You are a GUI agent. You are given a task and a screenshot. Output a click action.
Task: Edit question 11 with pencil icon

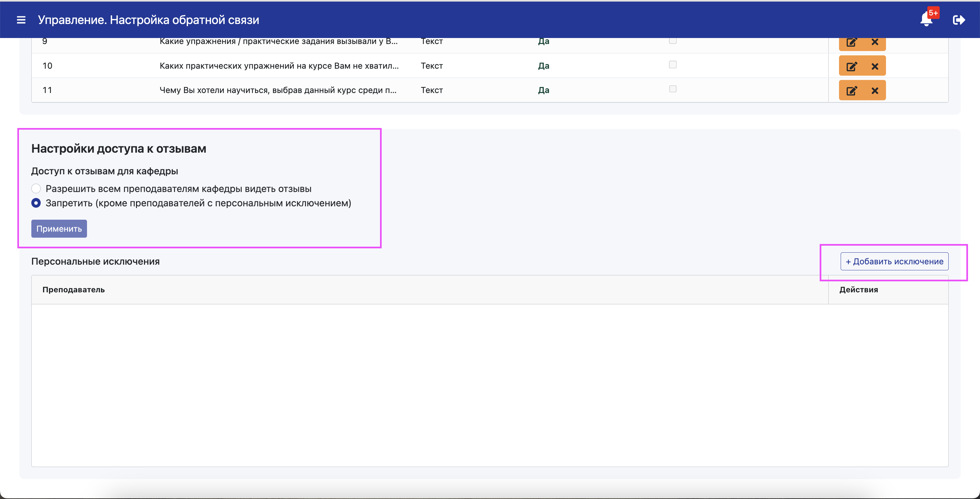851,91
